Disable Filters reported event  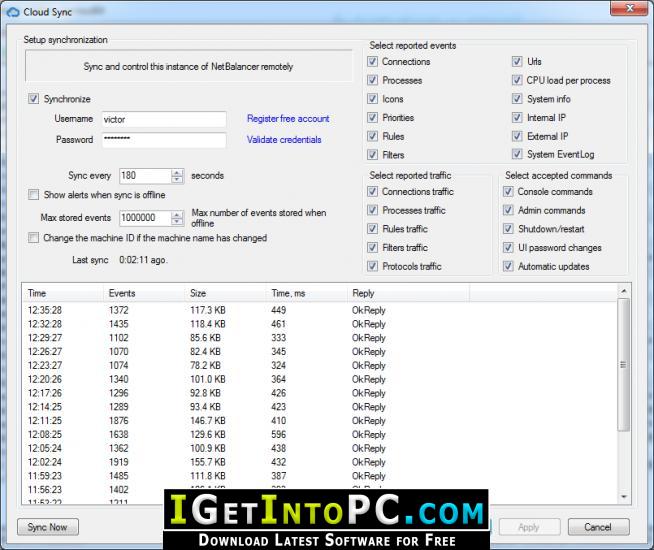click(372, 155)
